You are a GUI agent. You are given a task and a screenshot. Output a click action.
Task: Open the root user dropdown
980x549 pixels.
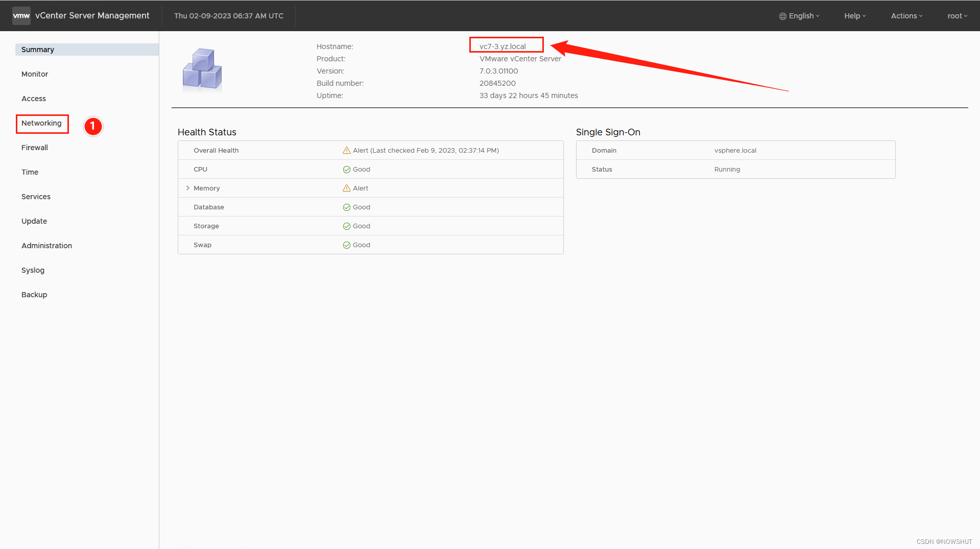click(x=958, y=16)
